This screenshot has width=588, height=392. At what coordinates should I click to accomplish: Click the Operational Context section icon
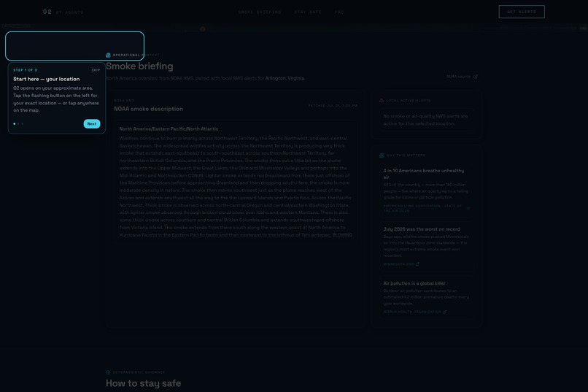(108, 55)
